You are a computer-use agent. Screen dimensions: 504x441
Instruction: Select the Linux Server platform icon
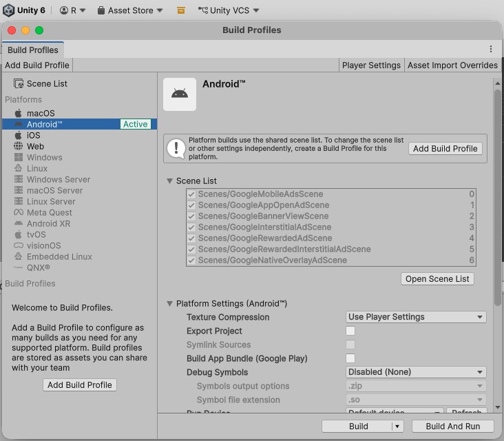19,201
